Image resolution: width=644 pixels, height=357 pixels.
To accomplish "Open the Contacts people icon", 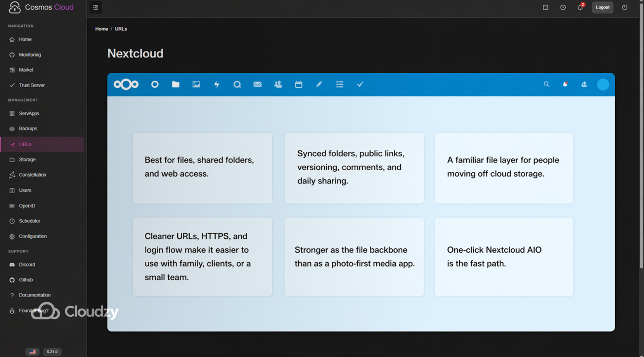I will (278, 84).
